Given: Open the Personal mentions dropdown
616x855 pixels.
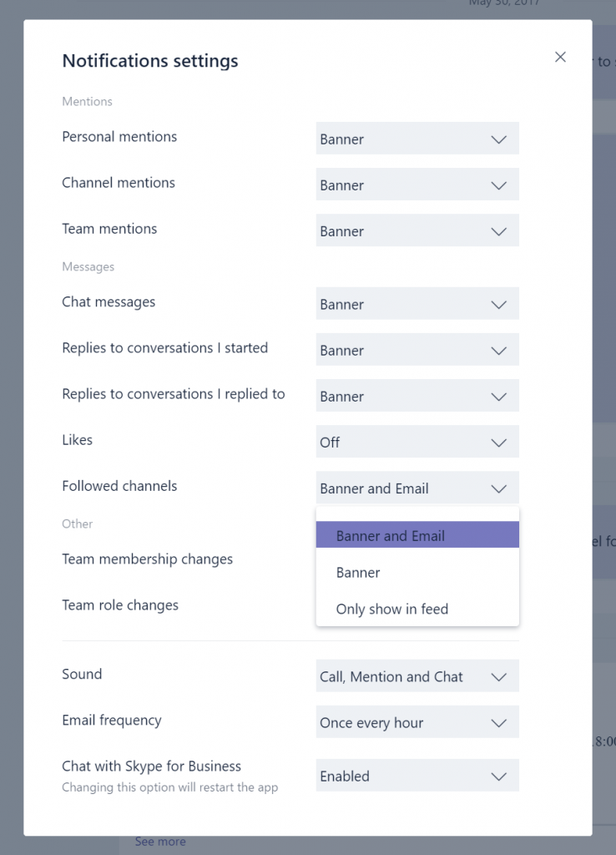Looking at the screenshot, I should [x=417, y=139].
